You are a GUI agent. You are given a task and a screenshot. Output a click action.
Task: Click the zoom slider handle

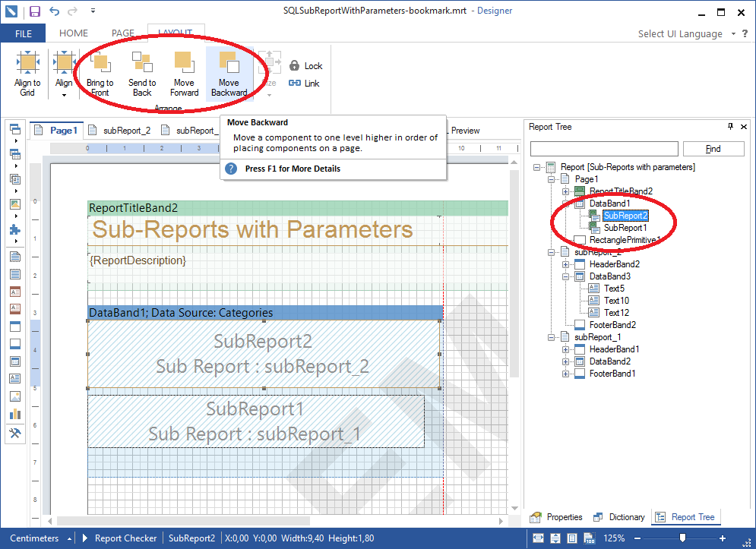point(682,538)
